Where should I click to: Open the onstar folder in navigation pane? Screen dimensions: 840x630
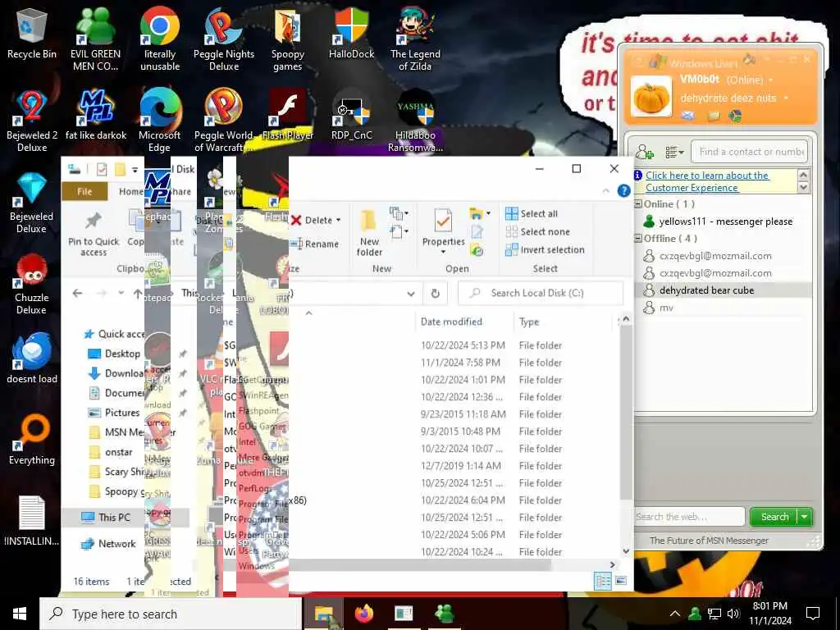111,452
